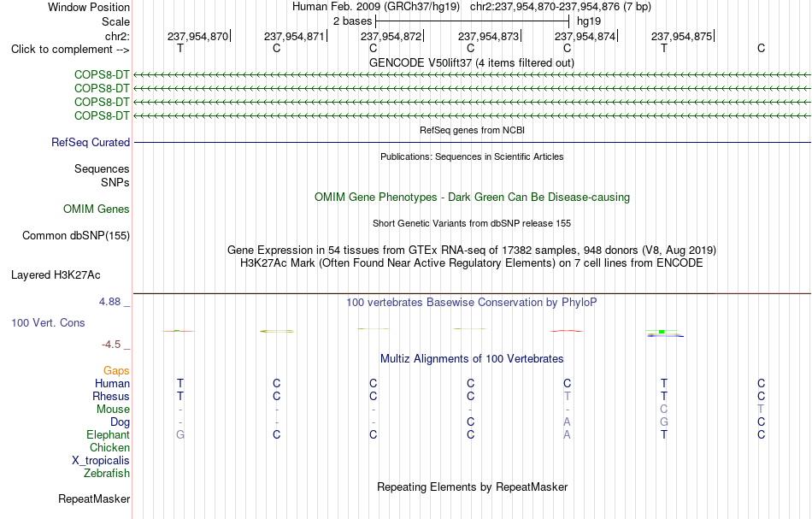Click the GTEx Gene Expression track title
812x519 pixels.
[472, 251]
